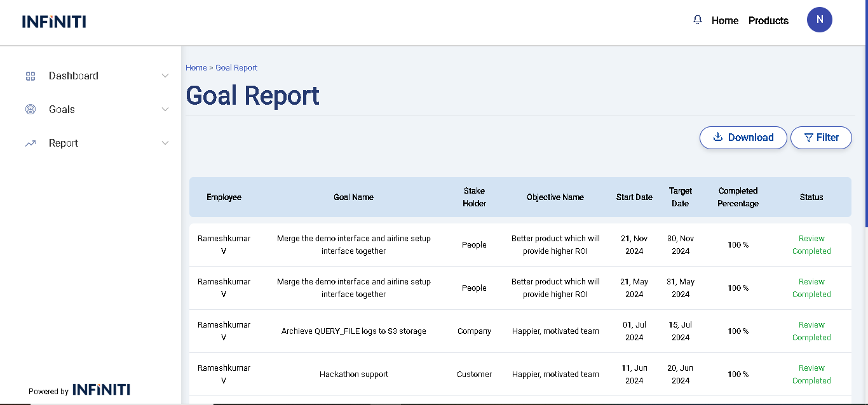The width and height of the screenshot is (868, 405).
Task: Click the INFINITI logo in header
Action: pyautogui.click(x=54, y=22)
